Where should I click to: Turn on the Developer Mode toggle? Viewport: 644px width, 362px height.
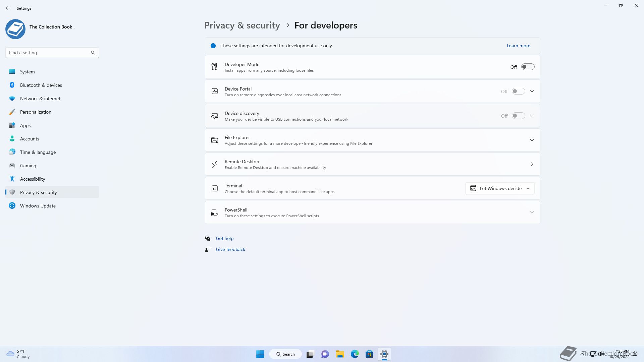528,67
